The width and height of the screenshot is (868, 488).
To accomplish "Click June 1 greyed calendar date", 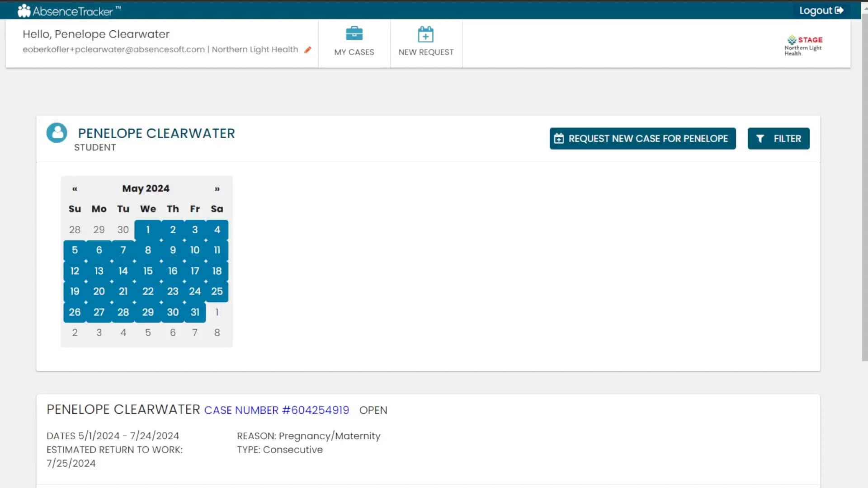I will (x=217, y=312).
